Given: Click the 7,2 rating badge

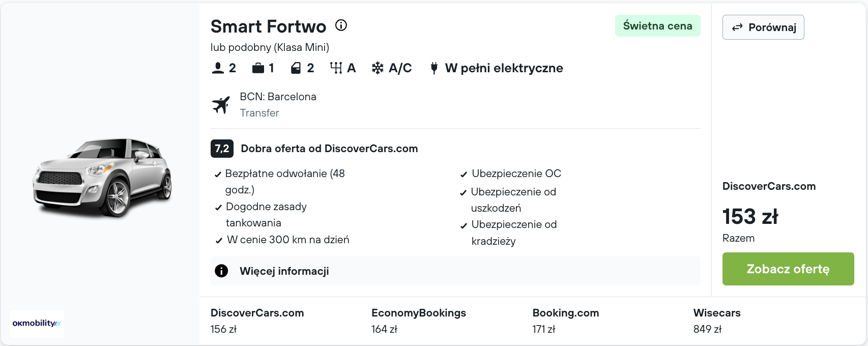Looking at the screenshot, I should tap(222, 149).
